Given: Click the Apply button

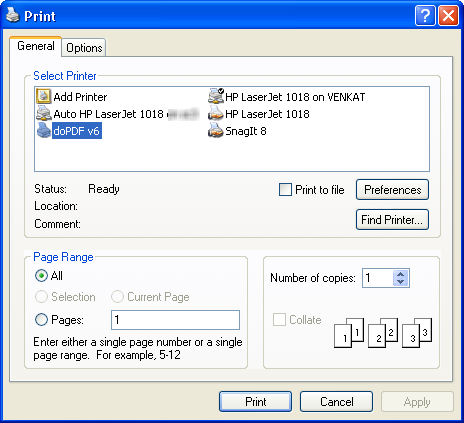Looking at the screenshot, I should click(417, 402).
